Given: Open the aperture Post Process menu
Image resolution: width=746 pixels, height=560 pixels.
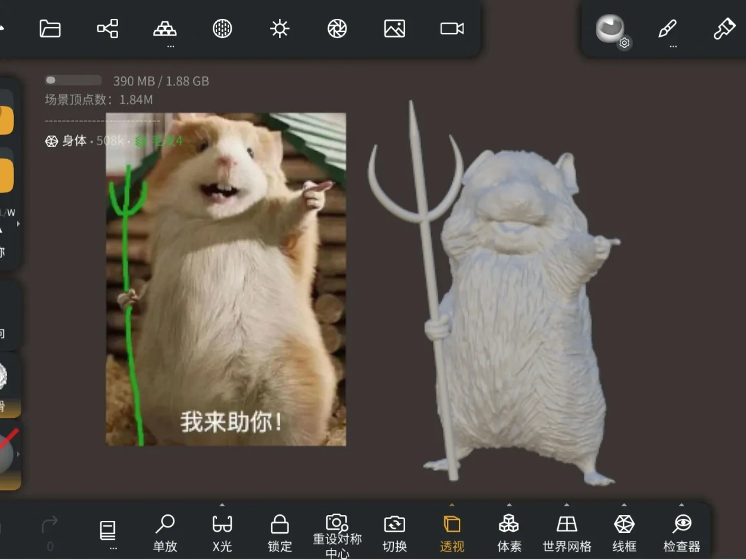Looking at the screenshot, I should (337, 28).
